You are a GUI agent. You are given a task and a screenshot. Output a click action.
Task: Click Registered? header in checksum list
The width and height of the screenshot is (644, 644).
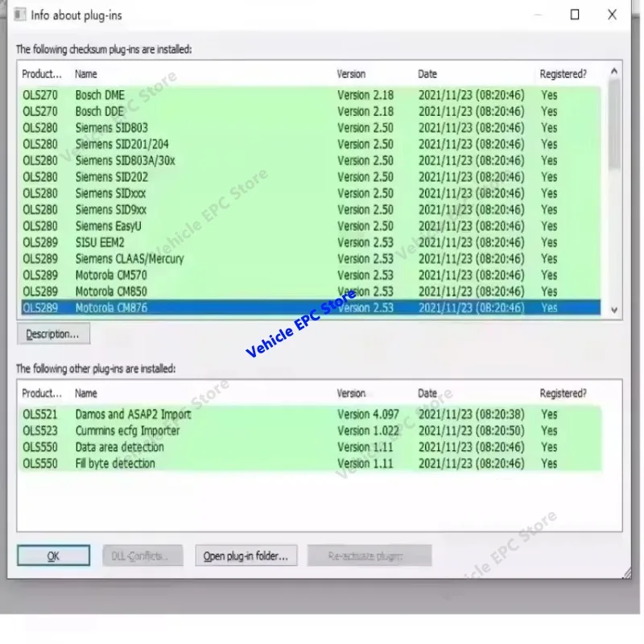point(563,74)
